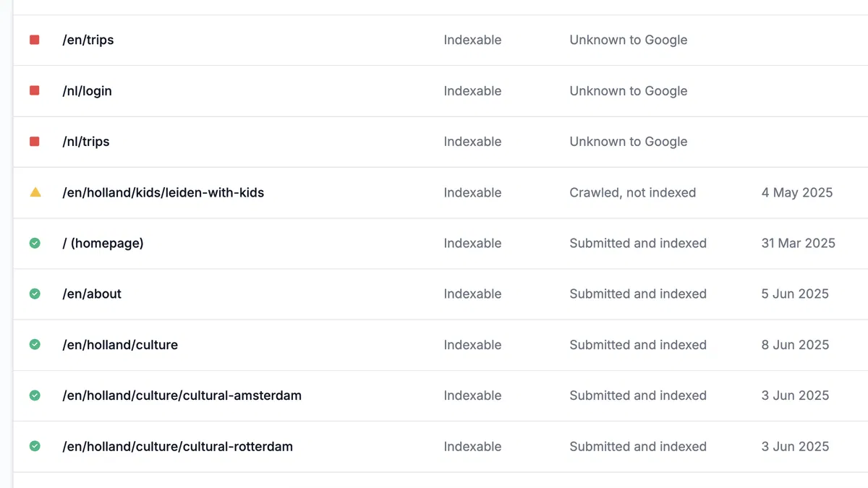Click "Submitted and indexed" in the cultural-rotterdam row

pos(637,446)
